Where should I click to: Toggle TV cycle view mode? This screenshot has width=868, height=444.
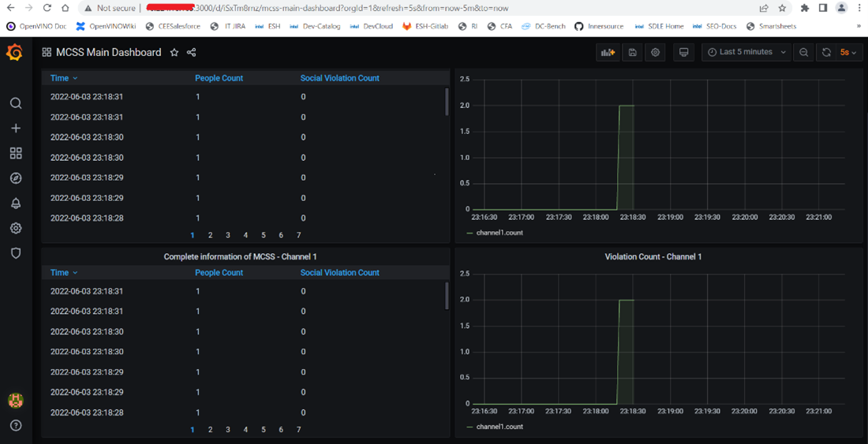(x=684, y=53)
